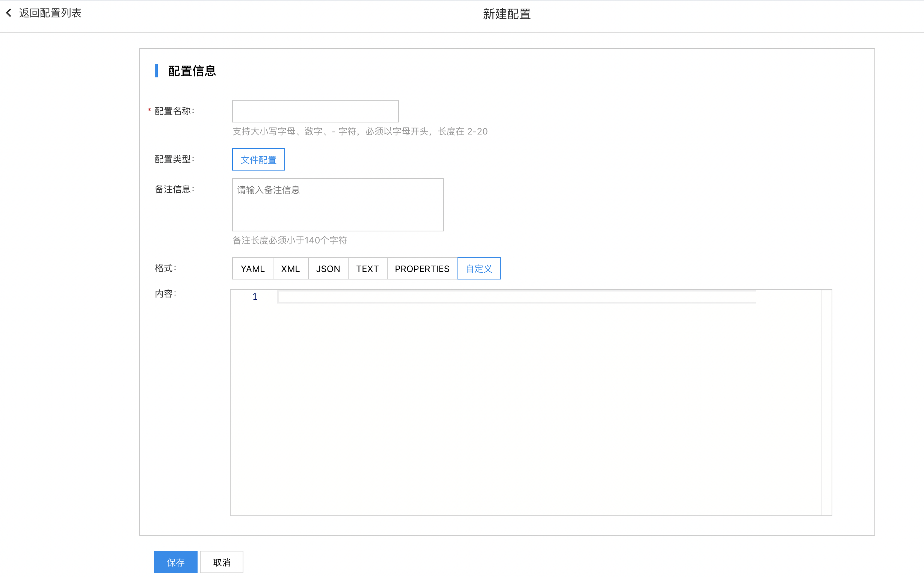Click the editor vertical scrollbar
The image size is (924, 577).
point(826,403)
